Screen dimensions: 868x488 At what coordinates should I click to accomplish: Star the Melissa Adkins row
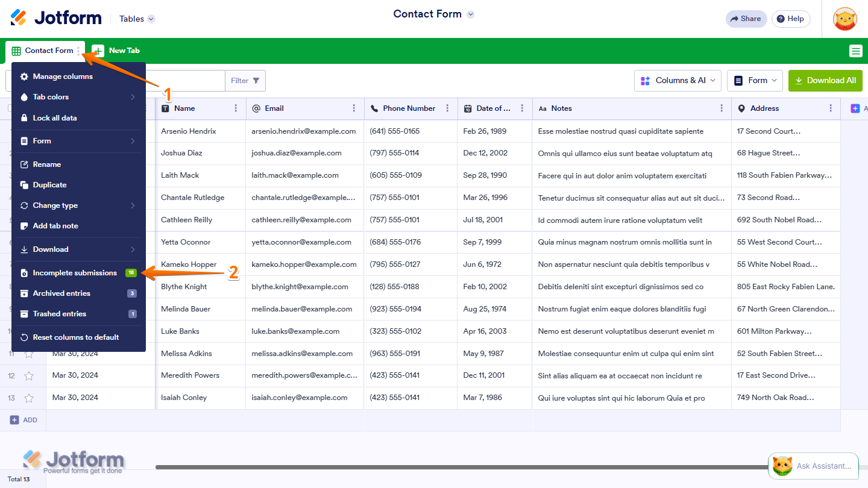(28, 354)
